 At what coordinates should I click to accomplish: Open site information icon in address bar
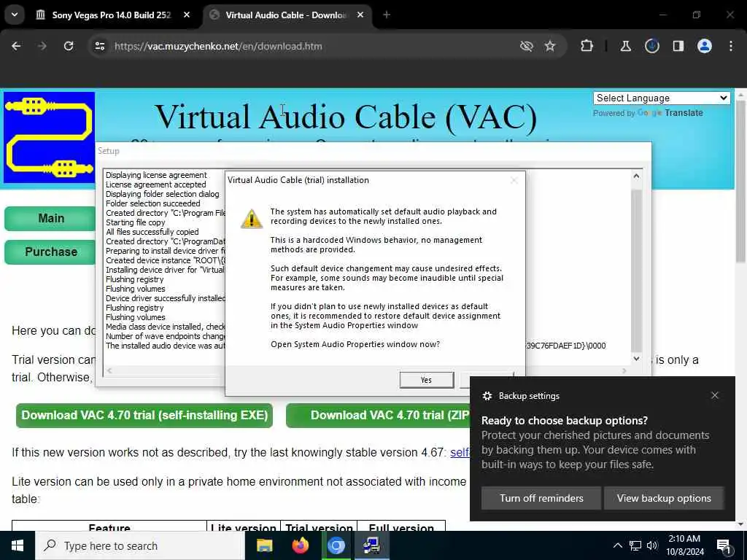(99, 46)
